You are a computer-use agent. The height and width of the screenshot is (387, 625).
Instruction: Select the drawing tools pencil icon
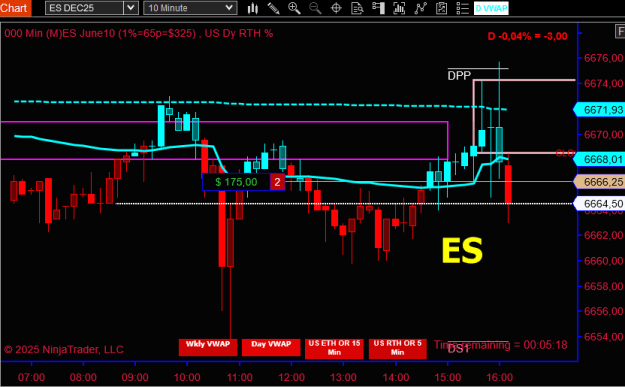pos(273,8)
